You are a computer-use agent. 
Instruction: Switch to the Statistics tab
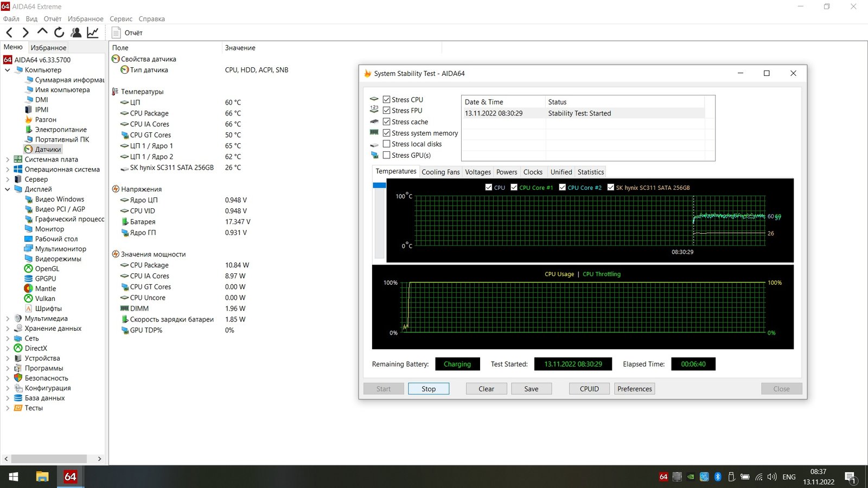tap(591, 172)
